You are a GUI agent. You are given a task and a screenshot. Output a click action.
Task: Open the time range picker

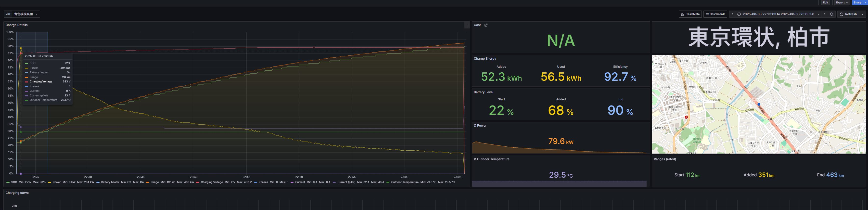(778, 14)
